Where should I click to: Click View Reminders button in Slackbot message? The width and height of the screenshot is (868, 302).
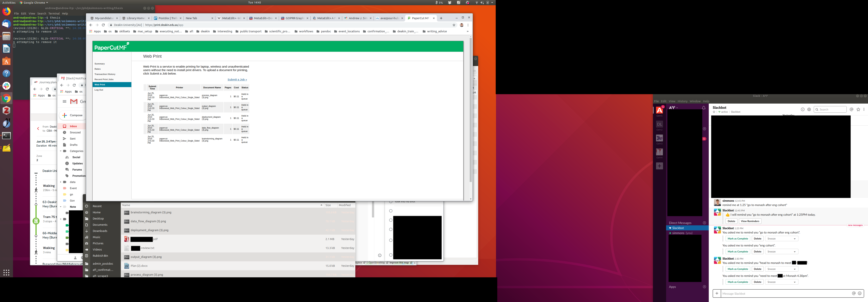point(750,221)
